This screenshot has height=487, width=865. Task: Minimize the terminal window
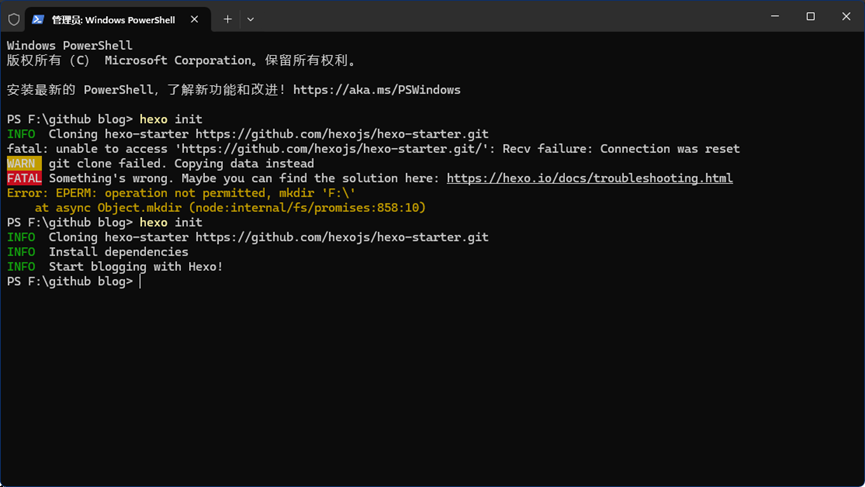[x=775, y=17]
